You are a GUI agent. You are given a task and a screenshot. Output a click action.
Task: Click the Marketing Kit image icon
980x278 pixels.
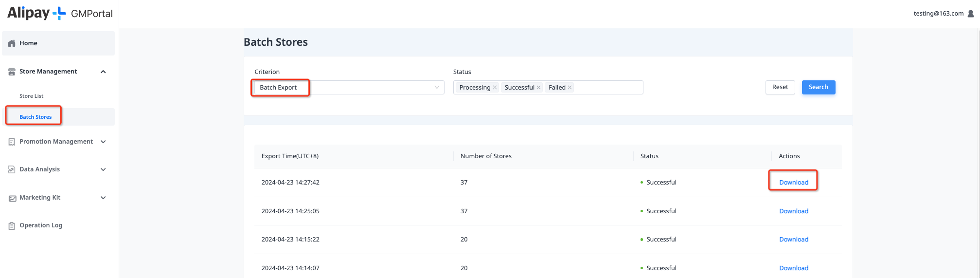click(x=12, y=198)
